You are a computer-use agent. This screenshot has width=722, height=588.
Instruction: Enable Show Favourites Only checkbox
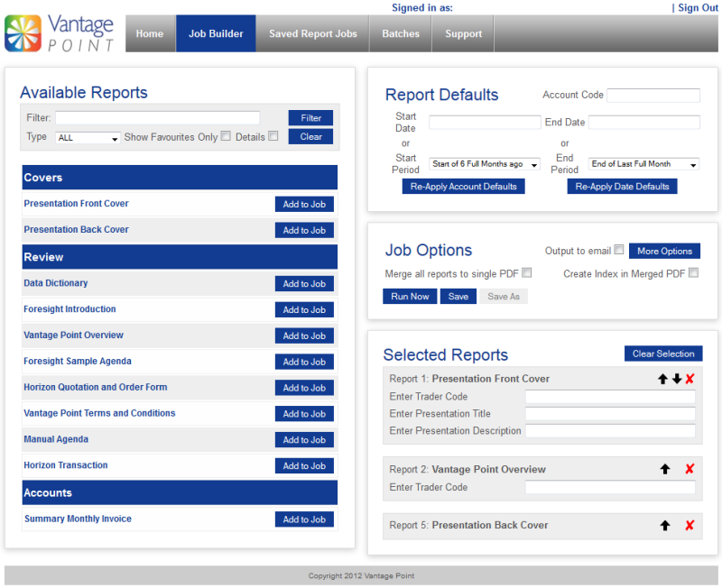226,136
